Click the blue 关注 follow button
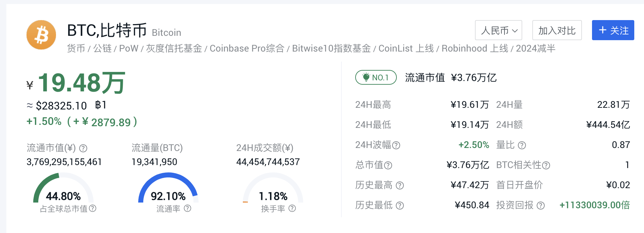Image resolution: width=644 pixels, height=233 pixels. pyautogui.click(x=613, y=30)
